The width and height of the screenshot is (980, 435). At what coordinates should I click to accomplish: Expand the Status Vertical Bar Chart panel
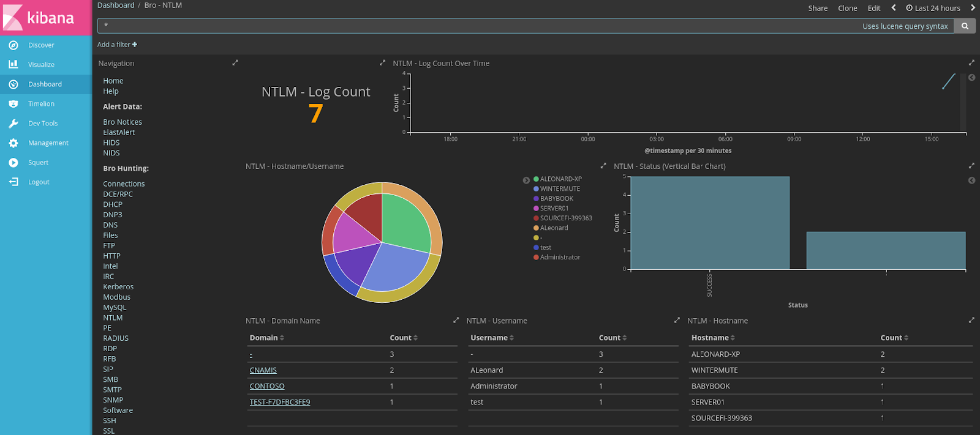click(x=971, y=166)
